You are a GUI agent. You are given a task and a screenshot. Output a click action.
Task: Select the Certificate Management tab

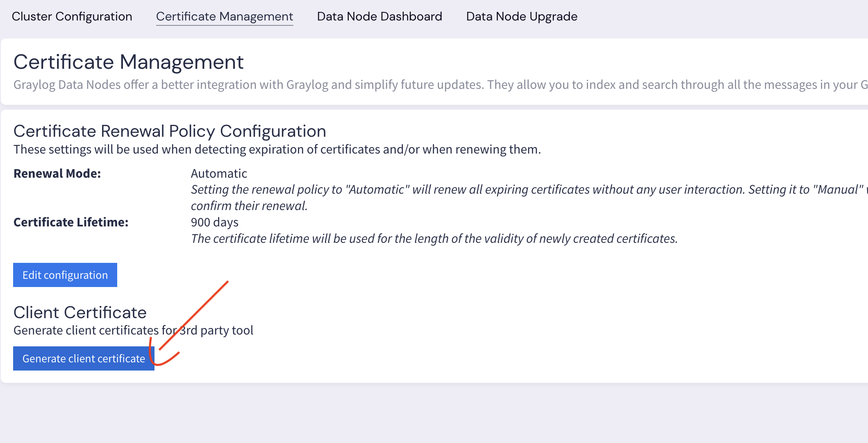coord(224,16)
